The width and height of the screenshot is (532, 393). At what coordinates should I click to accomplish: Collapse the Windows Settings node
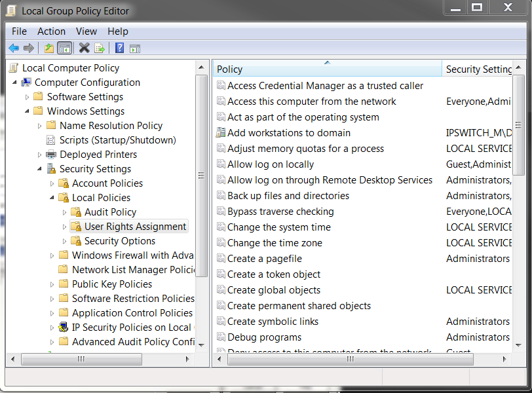pyautogui.click(x=27, y=111)
